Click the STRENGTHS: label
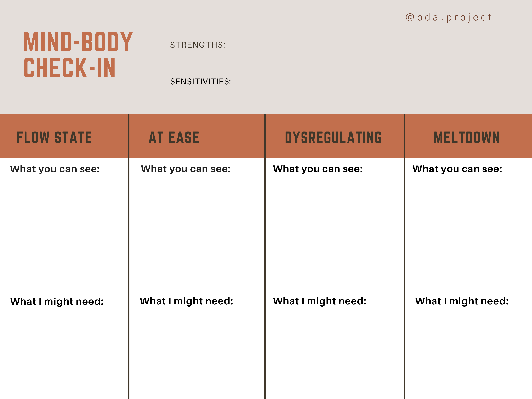This screenshot has height=399, width=532. tap(197, 45)
